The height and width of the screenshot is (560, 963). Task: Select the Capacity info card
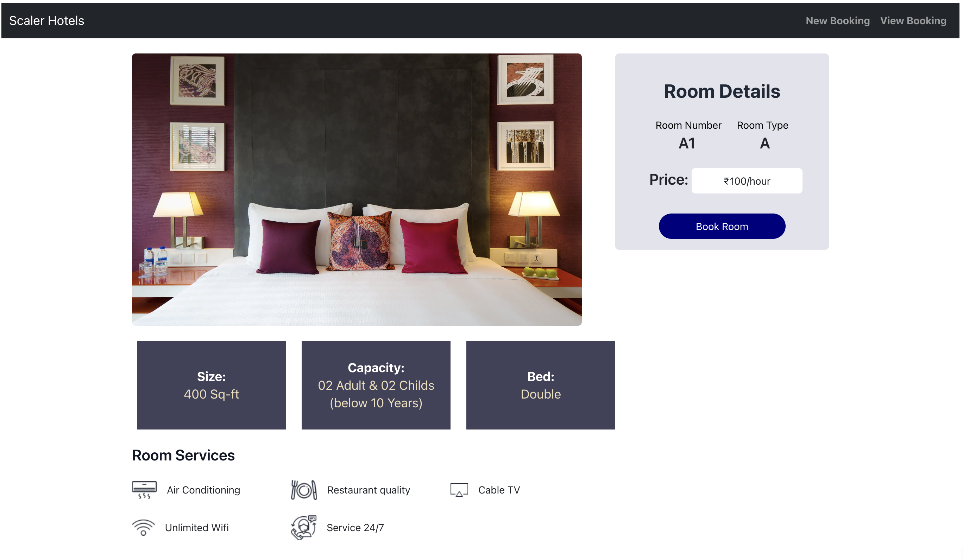click(x=376, y=385)
